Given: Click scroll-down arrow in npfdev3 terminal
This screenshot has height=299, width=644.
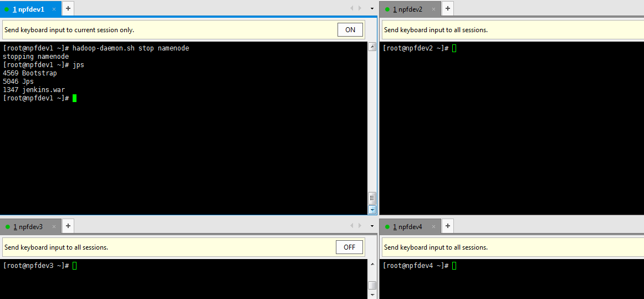Looking at the screenshot, I should click(372, 295).
